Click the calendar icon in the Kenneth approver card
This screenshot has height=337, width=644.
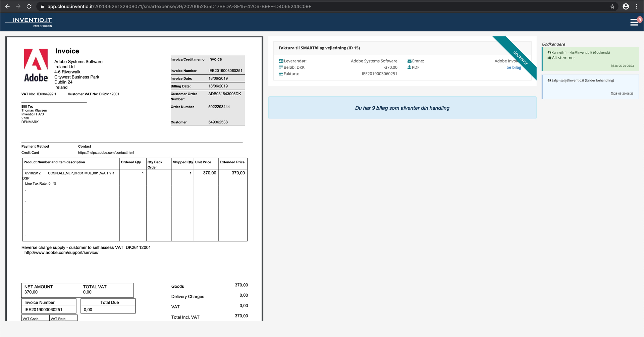[612, 66]
